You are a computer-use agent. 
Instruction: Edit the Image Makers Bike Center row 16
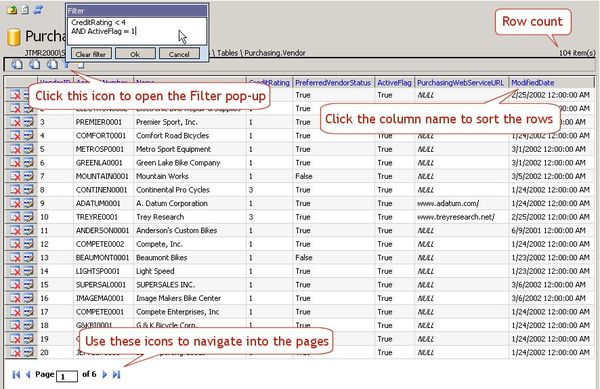point(29,298)
